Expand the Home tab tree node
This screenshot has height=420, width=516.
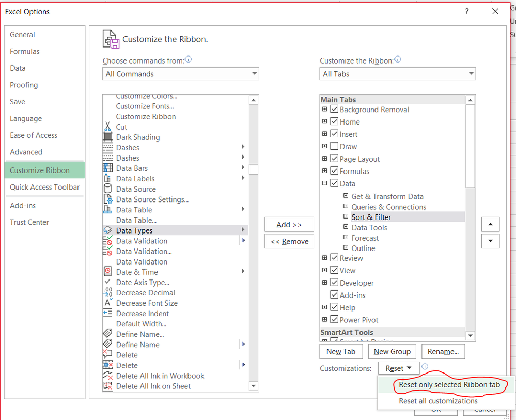[x=324, y=121]
